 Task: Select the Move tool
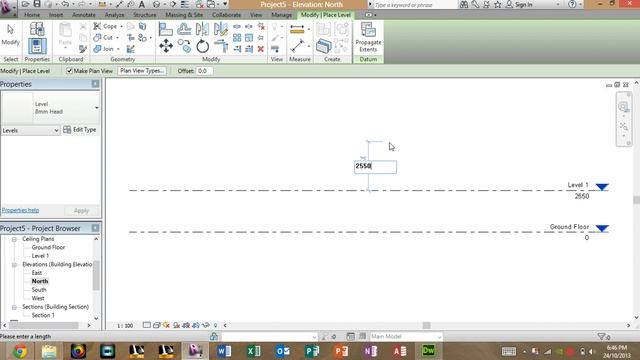tap(166, 46)
